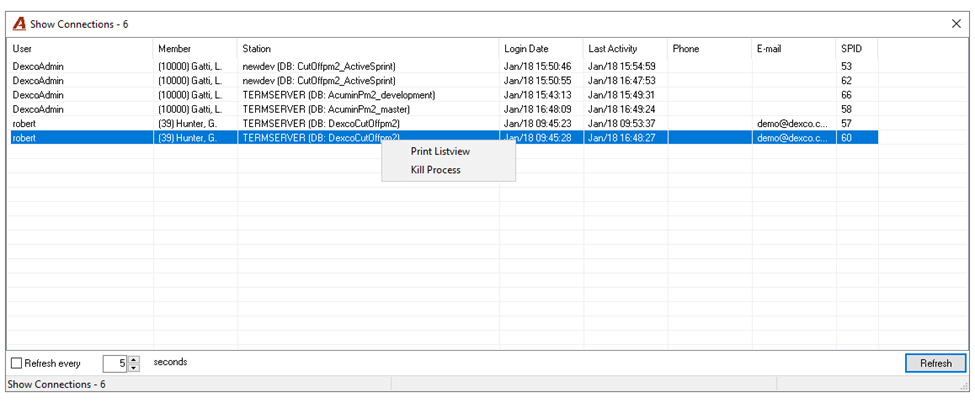Click the highlighted robert row SPID 60
The height and width of the screenshot is (403, 975).
click(443, 137)
